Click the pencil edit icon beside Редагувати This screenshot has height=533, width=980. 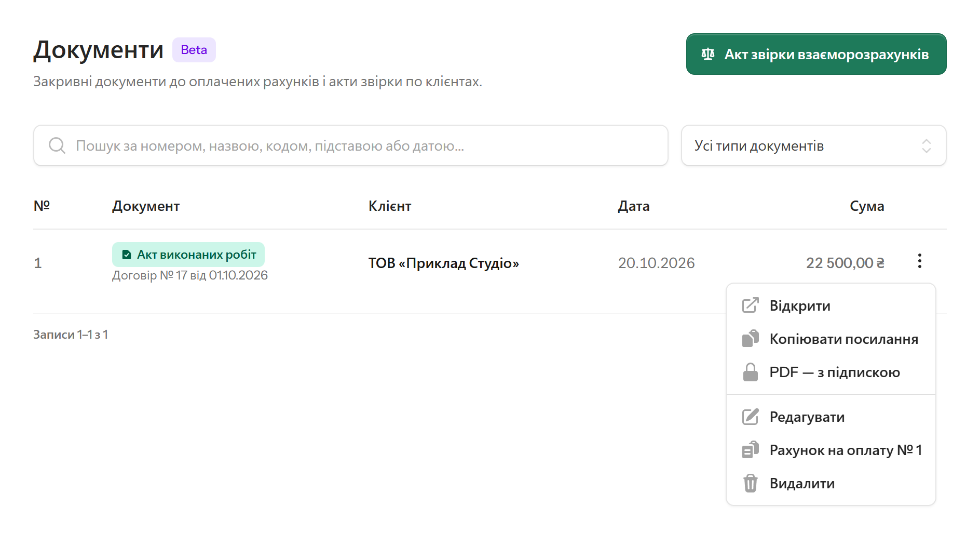coord(751,417)
